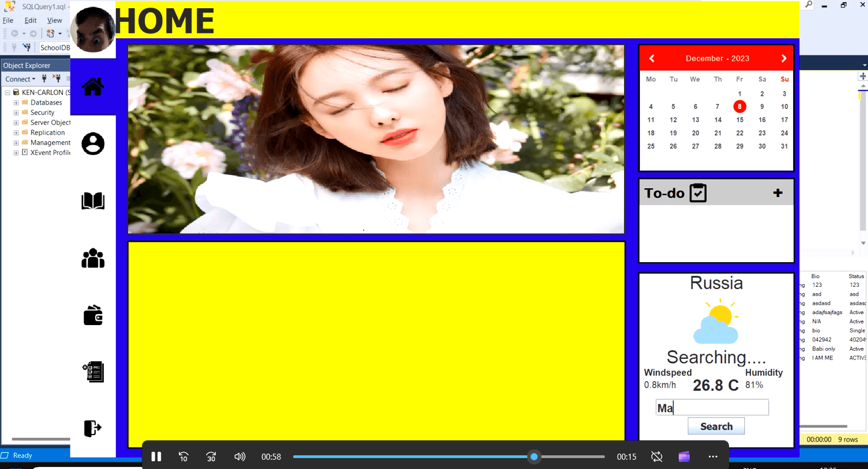
Task: Select December 8 highlighted in calendar
Action: (739, 106)
